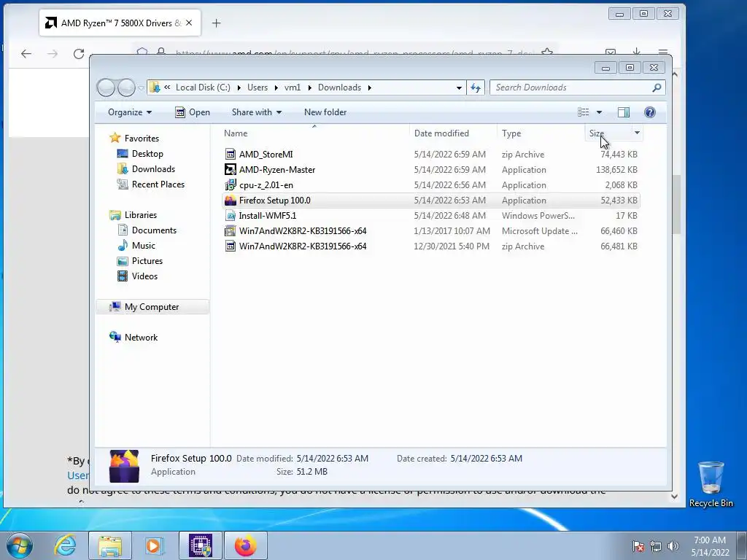Open the Recycle Bin desktop icon
This screenshot has height=560, width=747.
[711, 483]
